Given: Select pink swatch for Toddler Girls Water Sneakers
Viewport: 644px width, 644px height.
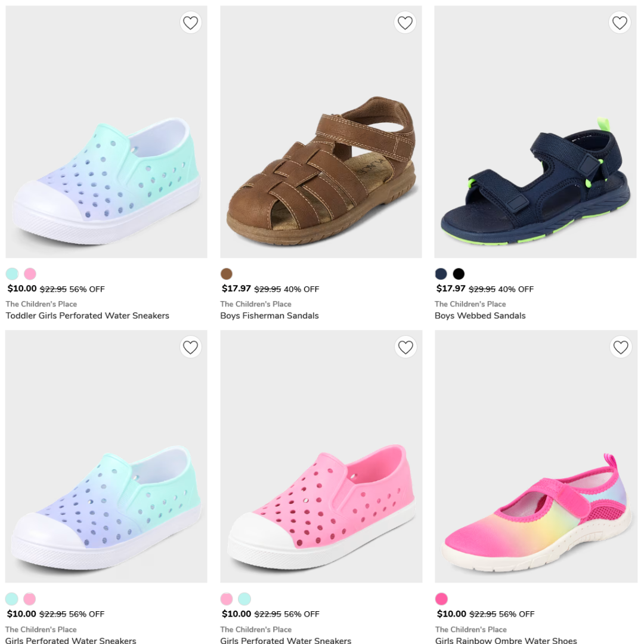Looking at the screenshot, I should (x=30, y=274).
